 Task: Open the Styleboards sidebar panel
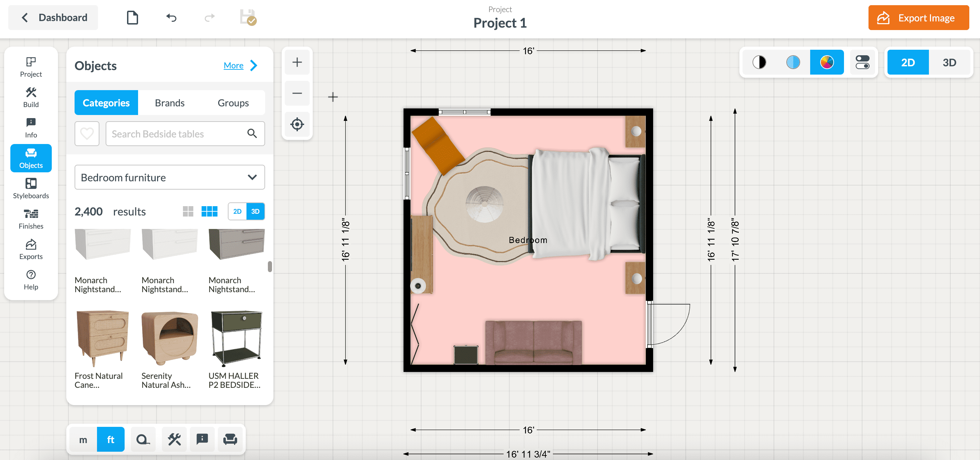(x=31, y=188)
